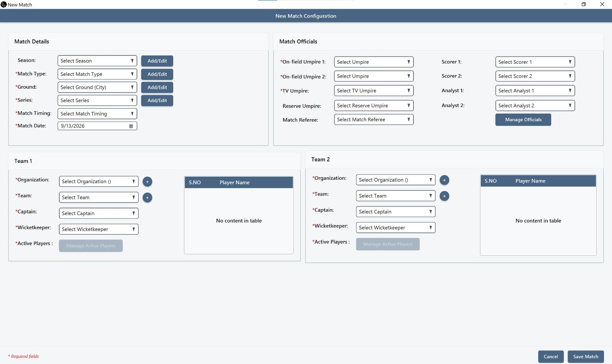Open Team 2 Select Team dropdown
Image resolution: width=612 pixels, height=364 pixels.
click(396, 196)
